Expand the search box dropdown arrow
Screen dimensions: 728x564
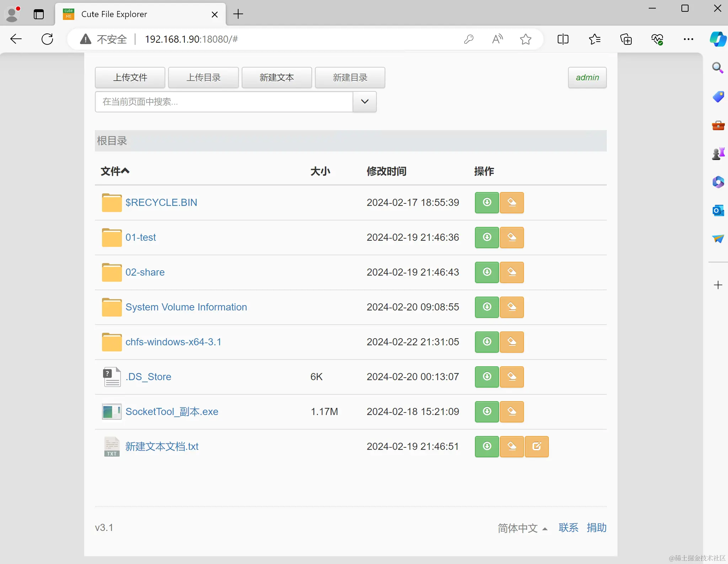pyautogui.click(x=364, y=102)
